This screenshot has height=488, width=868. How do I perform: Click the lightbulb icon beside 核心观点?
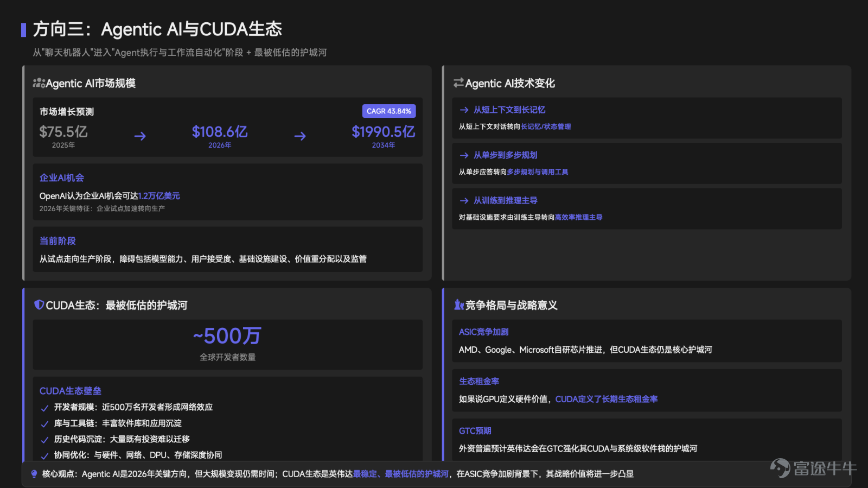(34, 474)
